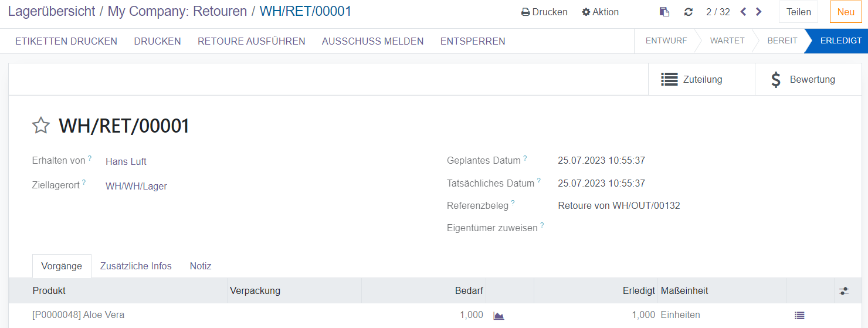Click Retoure ausführen action
The width and height of the screenshot is (868, 328).
(x=251, y=41)
